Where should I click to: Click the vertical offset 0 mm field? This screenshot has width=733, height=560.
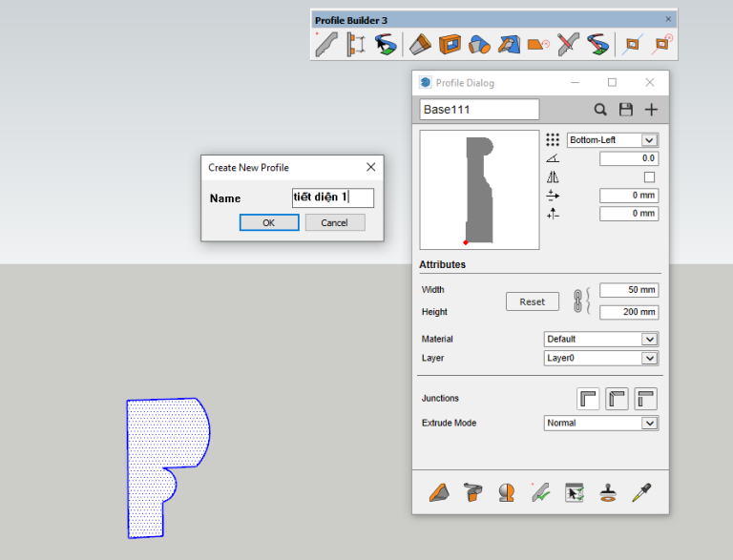click(629, 214)
